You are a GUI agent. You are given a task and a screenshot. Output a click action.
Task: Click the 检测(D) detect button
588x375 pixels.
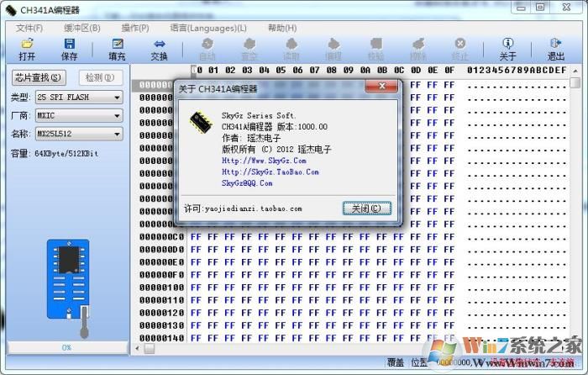tap(100, 77)
